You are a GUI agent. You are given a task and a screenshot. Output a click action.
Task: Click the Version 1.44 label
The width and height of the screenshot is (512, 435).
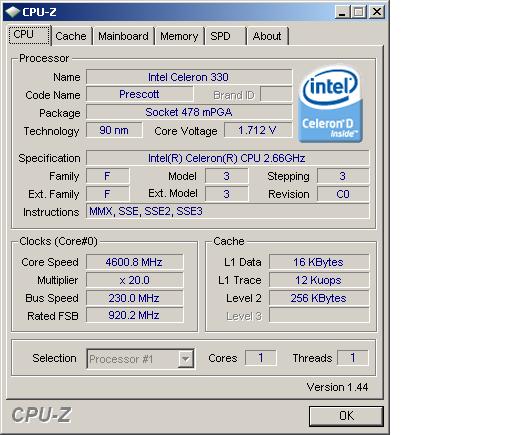coord(337,387)
